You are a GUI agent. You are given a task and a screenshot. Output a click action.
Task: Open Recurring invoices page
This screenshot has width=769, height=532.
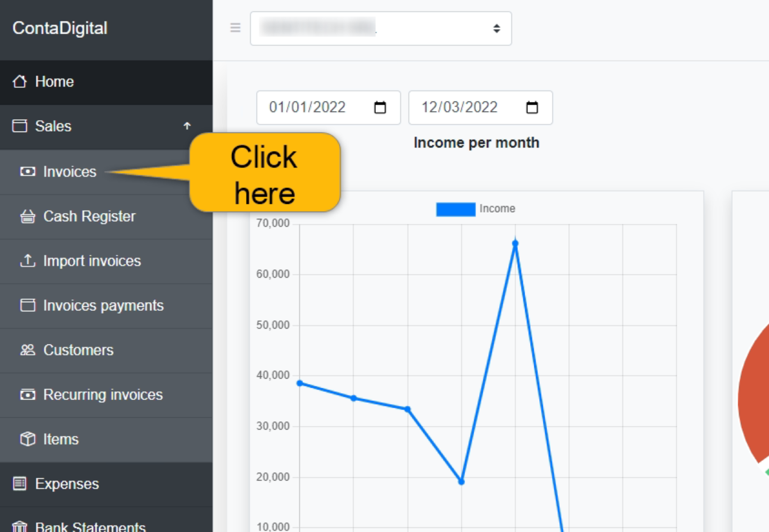[103, 395]
